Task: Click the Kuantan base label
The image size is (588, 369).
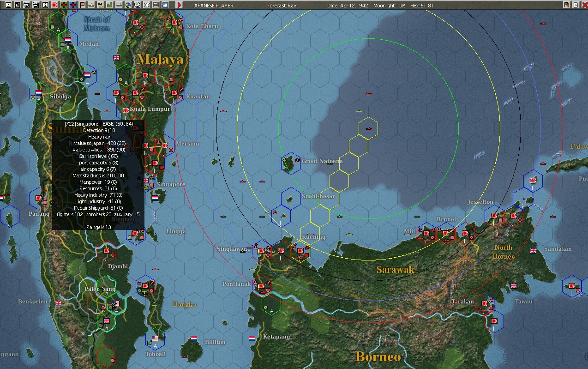Action: click(198, 97)
